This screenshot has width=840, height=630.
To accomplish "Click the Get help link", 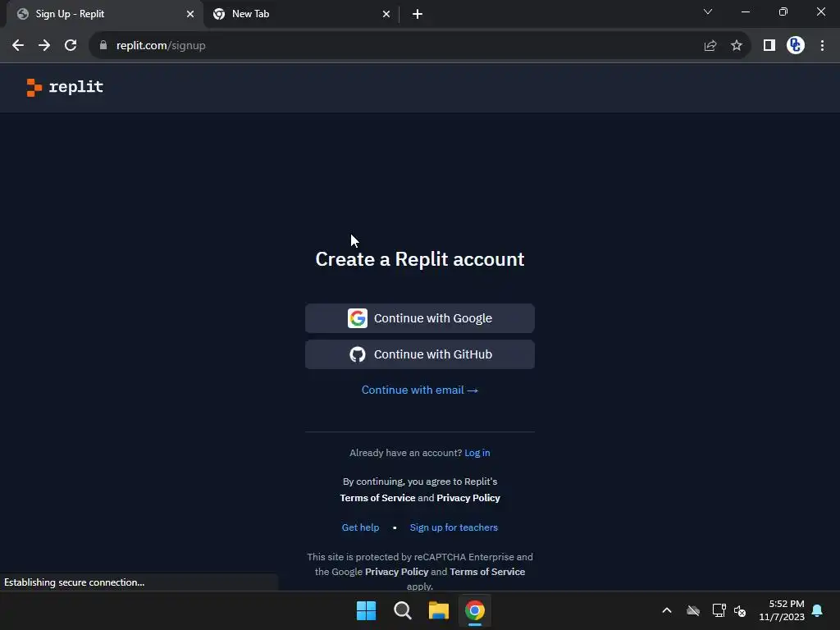I will click(x=361, y=527).
